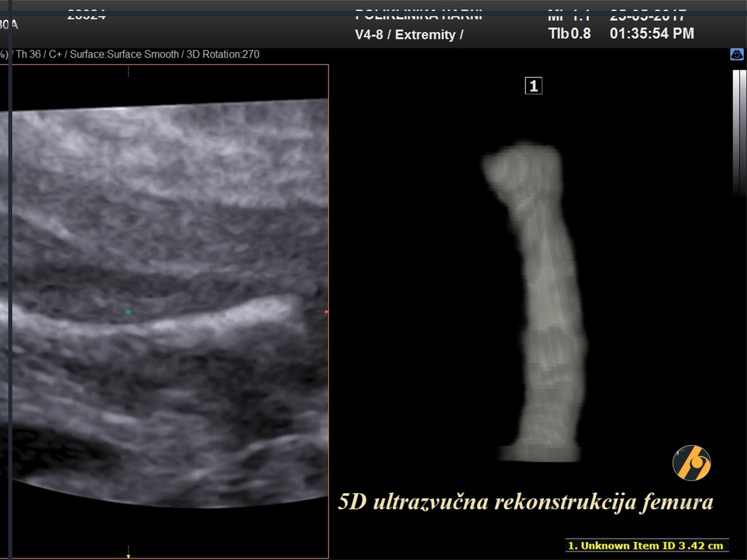
Task: Click the 01:35:54 PM timestamp
Action: tap(652, 34)
